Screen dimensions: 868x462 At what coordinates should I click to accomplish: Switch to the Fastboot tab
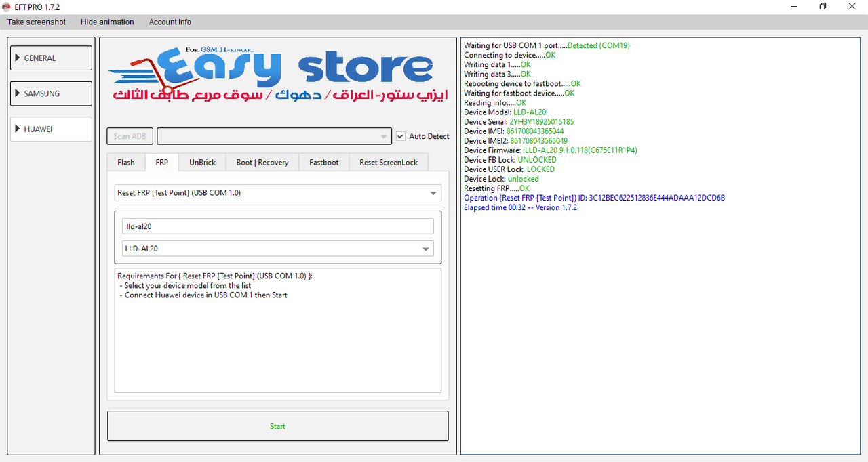click(x=324, y=163)
